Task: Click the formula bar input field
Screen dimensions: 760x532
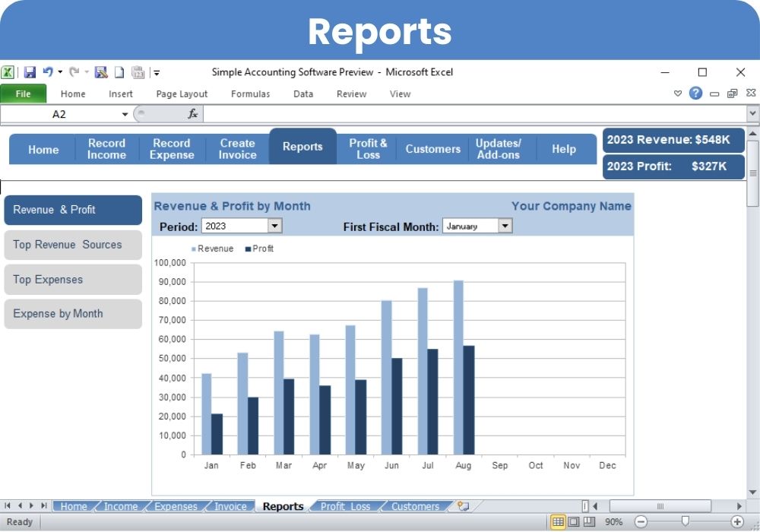Action: coord(471,114)
